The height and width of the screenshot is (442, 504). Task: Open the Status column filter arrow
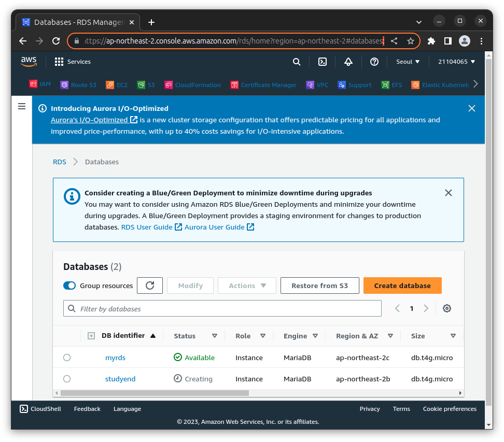(x=214, y=336)
